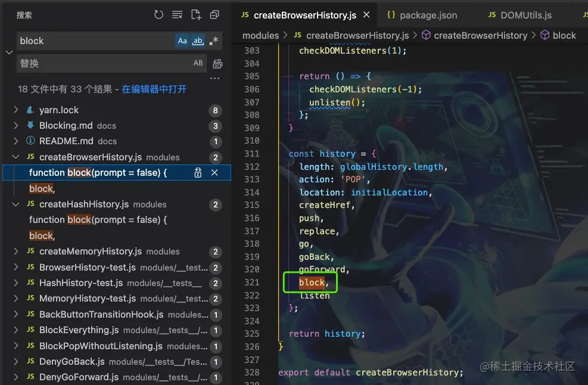Click initialLocation on line 314

pos(389,192)
